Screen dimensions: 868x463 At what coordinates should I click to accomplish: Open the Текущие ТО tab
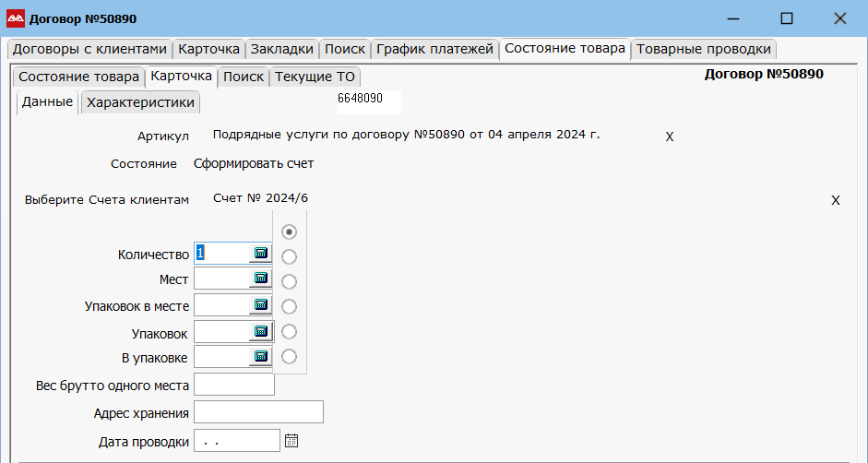click(x=315, y=77)
